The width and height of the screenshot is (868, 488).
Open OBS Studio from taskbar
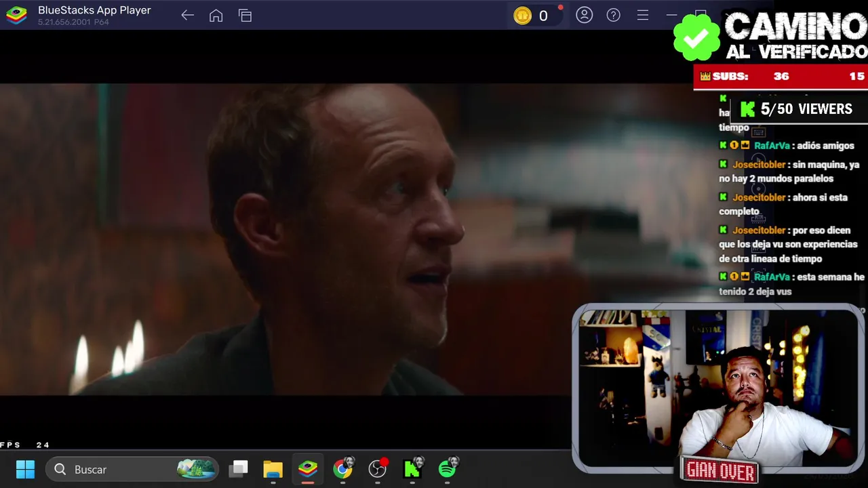(x=378, y=468)
